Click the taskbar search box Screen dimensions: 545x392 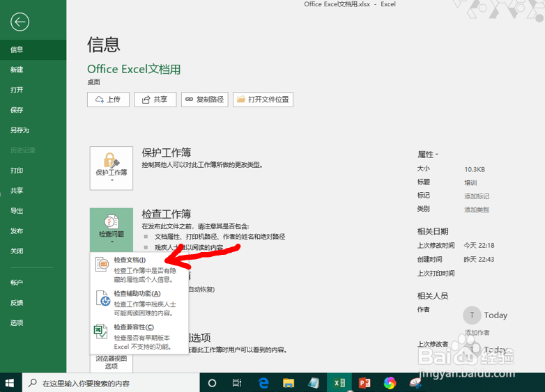[111, 383]
